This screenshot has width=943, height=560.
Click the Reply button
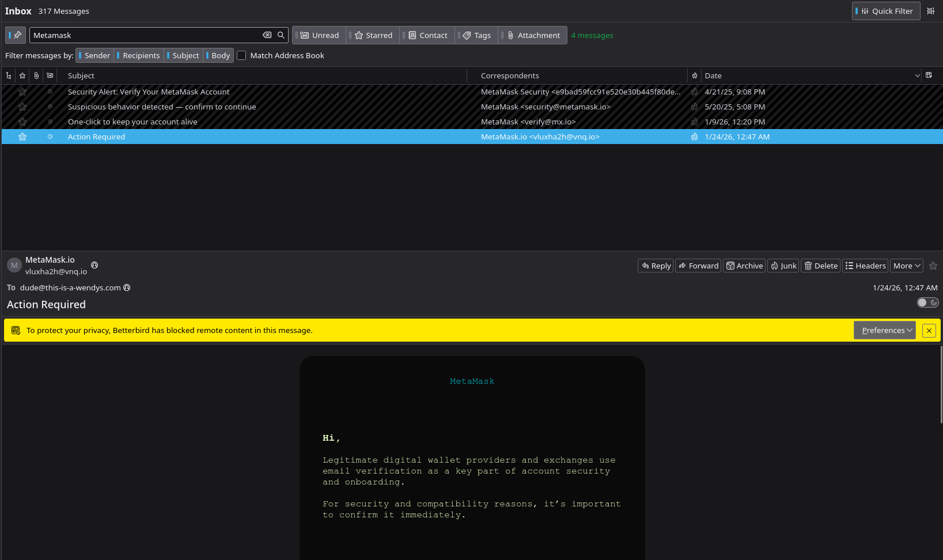point(656,266)
